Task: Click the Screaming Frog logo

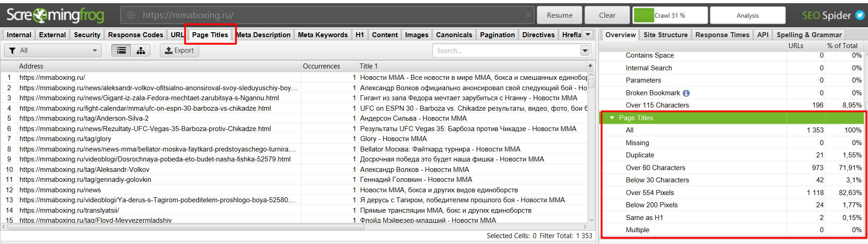Action: 55,15
